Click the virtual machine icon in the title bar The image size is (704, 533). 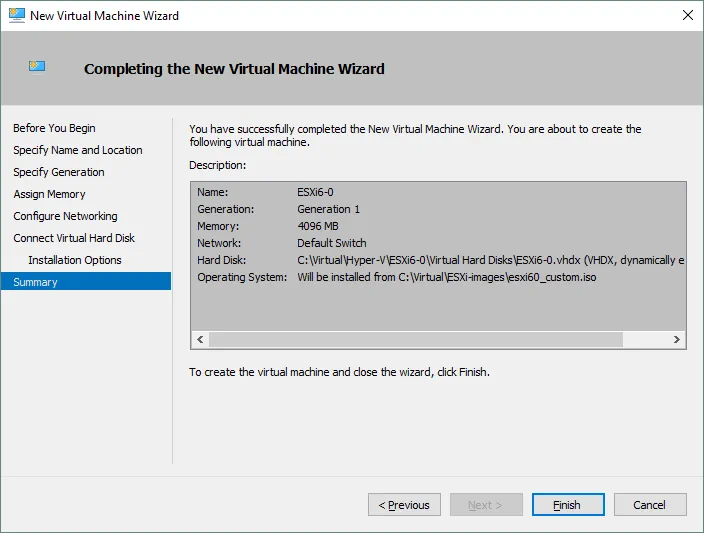click(x=15, y=15)
